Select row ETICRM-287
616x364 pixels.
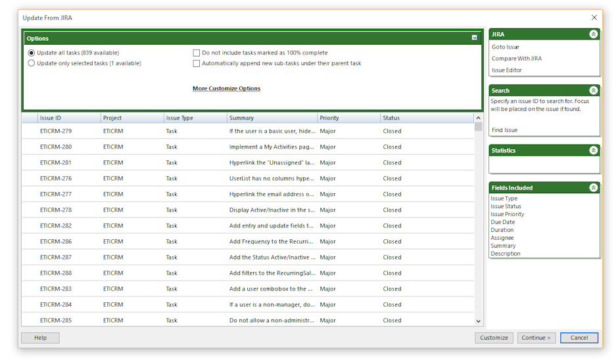(248, 257)
